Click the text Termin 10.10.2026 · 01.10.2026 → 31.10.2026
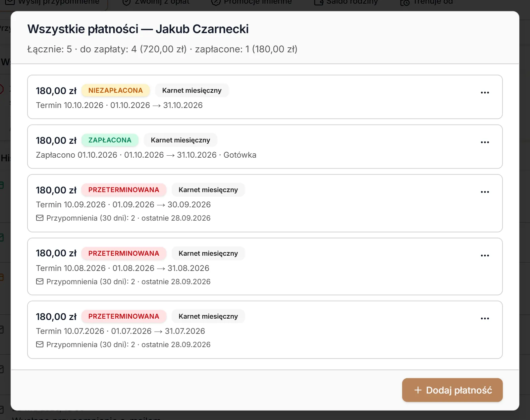 (x=119, y=105)
